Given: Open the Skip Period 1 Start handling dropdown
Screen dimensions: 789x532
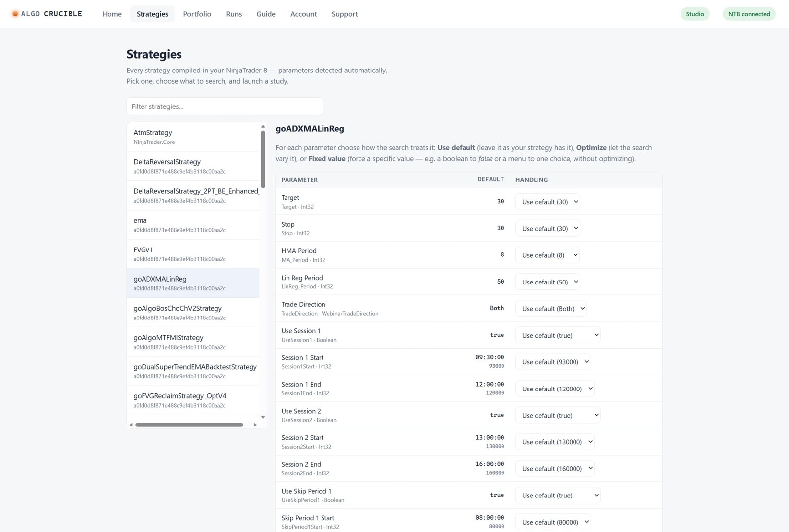Looking at the screenshot, I should tap(553, 522).
